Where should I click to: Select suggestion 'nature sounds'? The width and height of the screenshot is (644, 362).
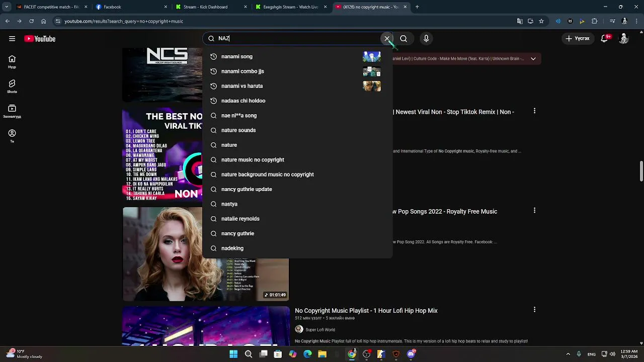[x=297, y=130]
